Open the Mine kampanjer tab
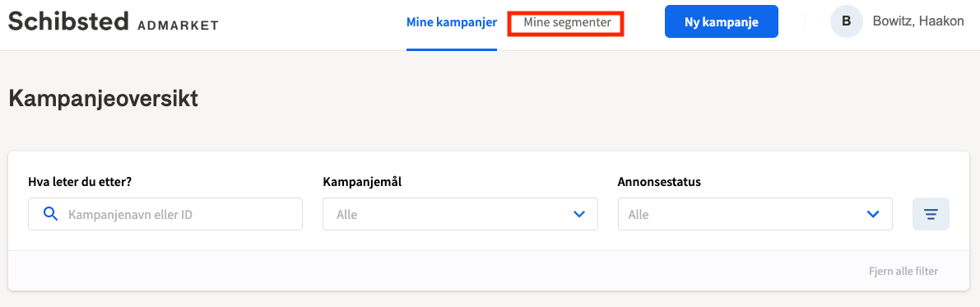The height and width of the screenshot is (307, 980). [x=451, y=22]
